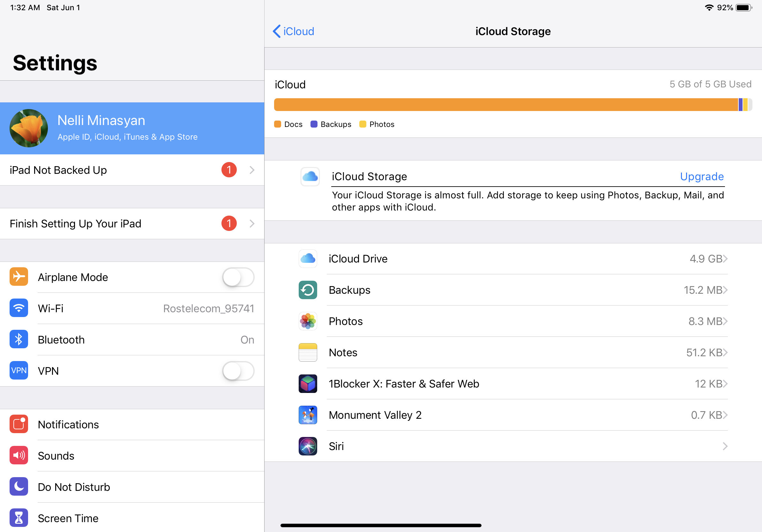The height and width of the screenshot is (532, 762).
Task: Tap the orange iCloud storage usage bar
Action: click(x=506, y=105)
